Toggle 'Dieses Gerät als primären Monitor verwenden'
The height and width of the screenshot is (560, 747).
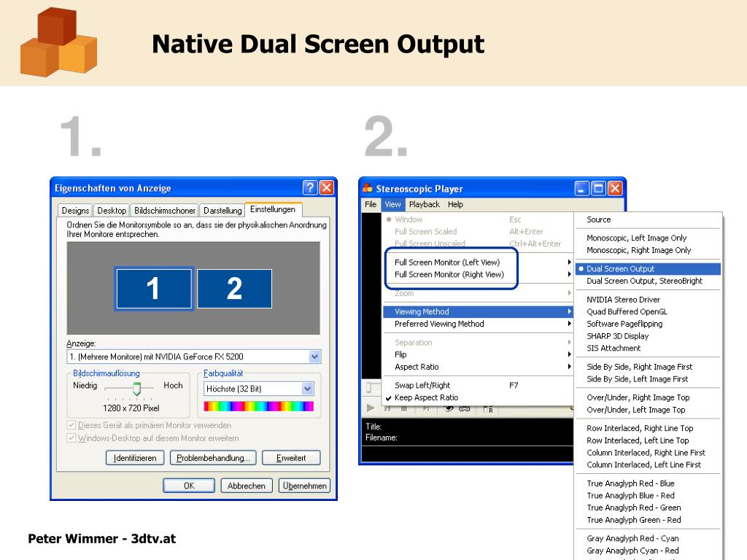71,425
